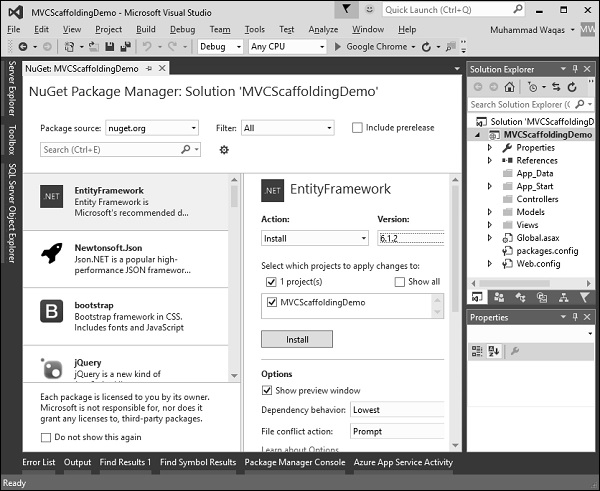
Task: Expand the References node
Action: tap(490, 160)
